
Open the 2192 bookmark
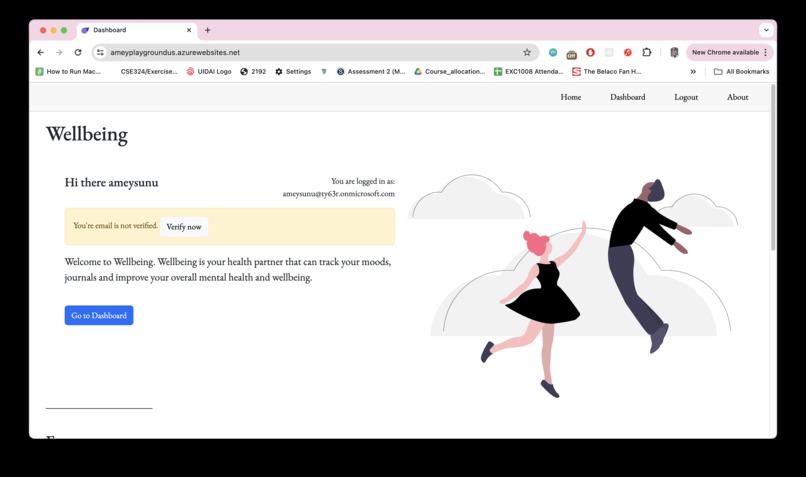tap(253, 71)
